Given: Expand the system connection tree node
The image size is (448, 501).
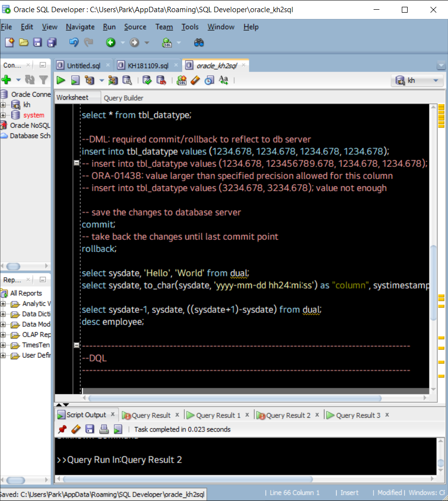Looking at the screenshot, I should pos(3,115).
